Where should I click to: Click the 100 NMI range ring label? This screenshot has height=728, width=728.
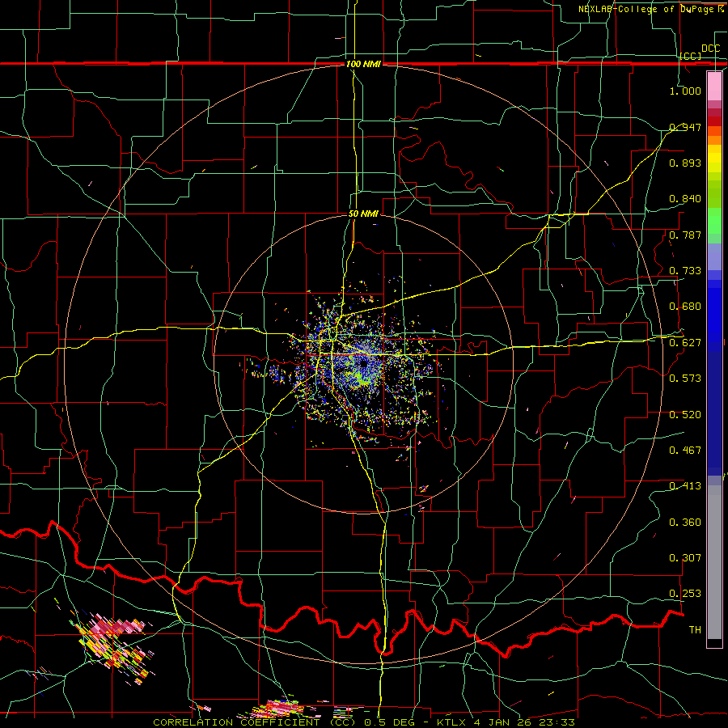point(363,64)
